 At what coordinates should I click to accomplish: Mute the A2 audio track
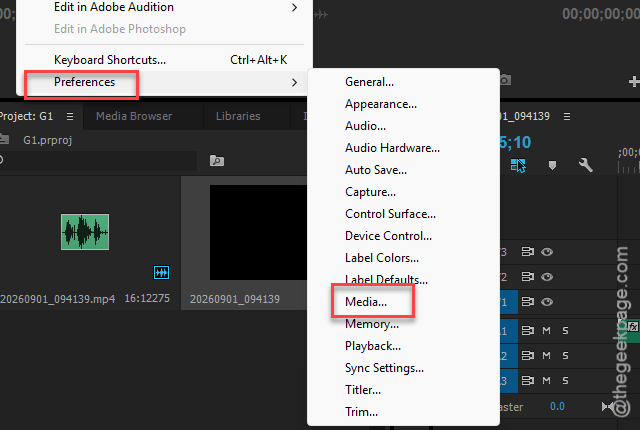(x=547, y=356)
